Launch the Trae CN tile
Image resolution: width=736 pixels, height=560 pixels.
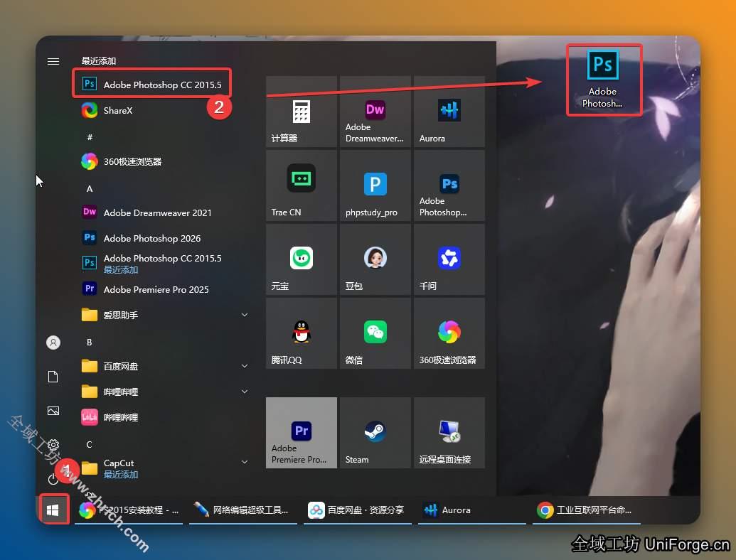[x=302, y=185]
